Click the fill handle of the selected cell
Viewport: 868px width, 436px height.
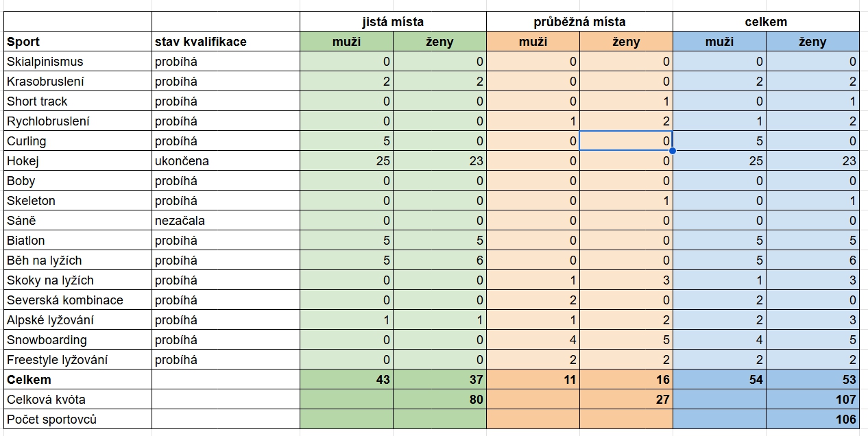673,151
